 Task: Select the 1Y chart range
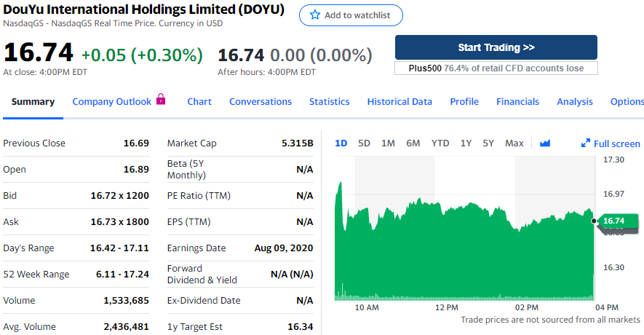[x=466, y=143]
